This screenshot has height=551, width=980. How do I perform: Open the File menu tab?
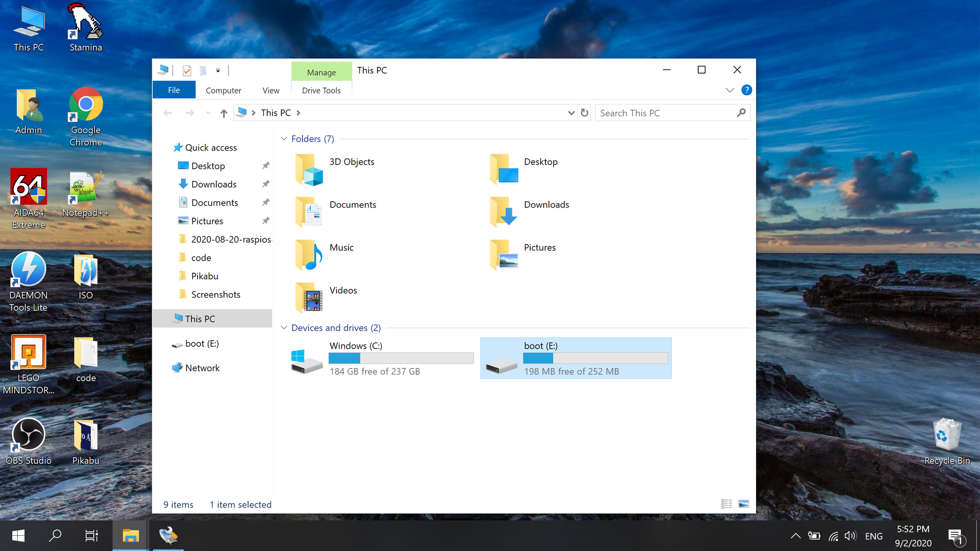tap(174, 90)
